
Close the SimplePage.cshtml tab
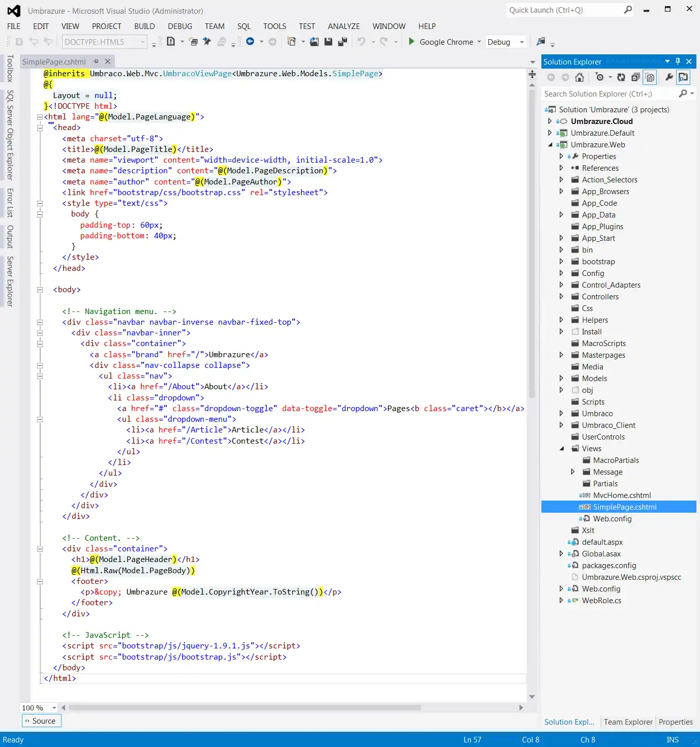pos(108,61)
